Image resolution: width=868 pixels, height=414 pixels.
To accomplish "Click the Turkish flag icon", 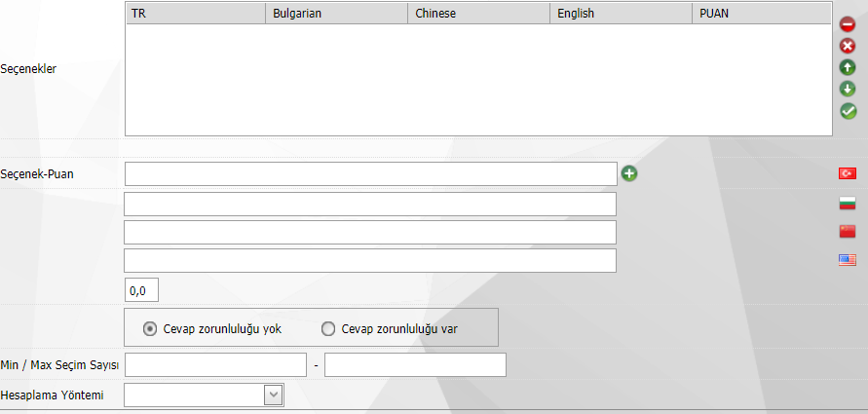I will coord(847,173).
